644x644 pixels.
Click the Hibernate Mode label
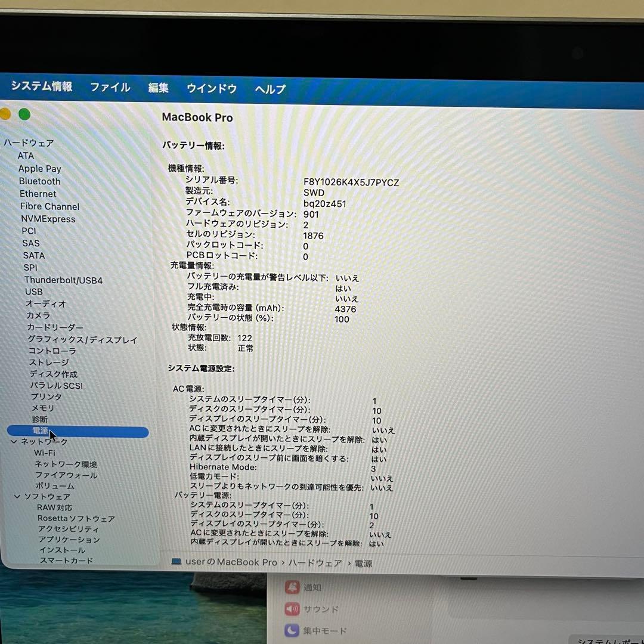[223, 467]
